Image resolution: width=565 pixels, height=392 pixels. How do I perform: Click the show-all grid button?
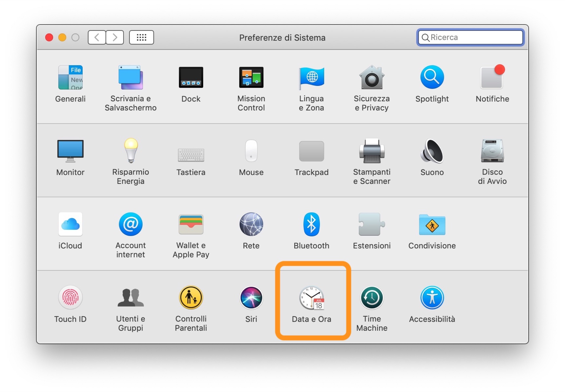pos(141,37)
